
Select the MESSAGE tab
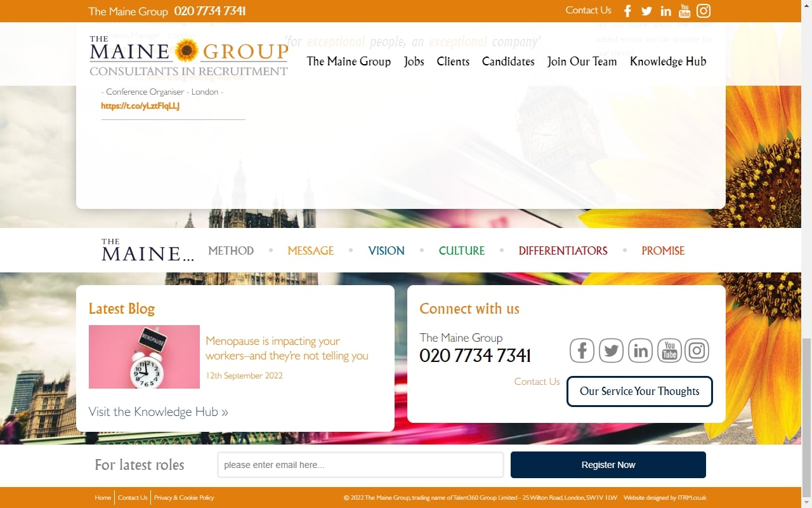click(311, 251)
